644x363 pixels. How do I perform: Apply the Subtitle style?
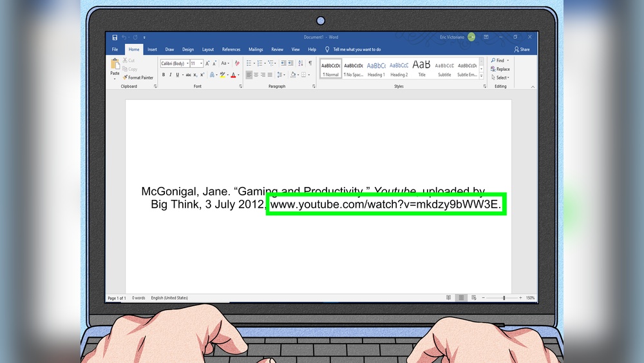444,68
